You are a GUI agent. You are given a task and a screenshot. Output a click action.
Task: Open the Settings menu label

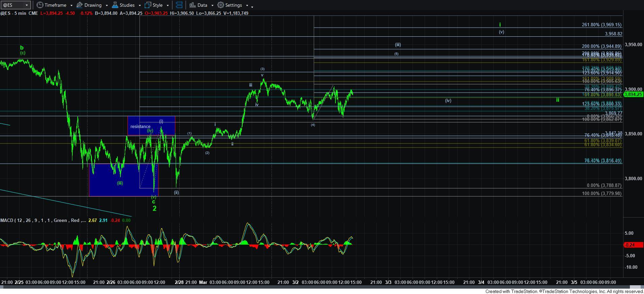click(x=234, y=5)
